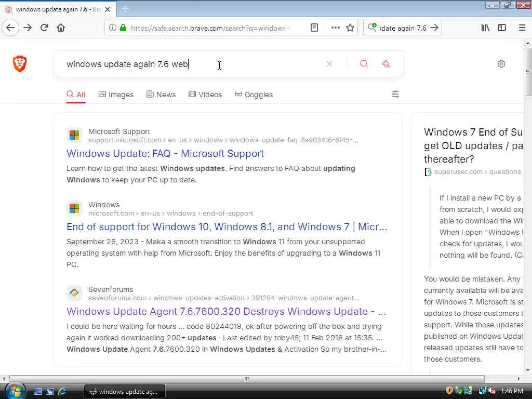Click the Switch between windows quick launch icon

50,392
